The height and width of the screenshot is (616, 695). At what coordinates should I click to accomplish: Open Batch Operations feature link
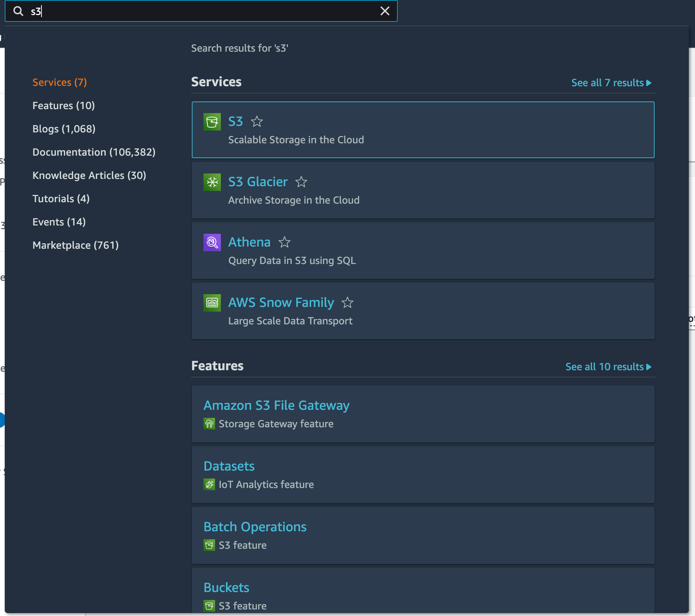tap(255, 527)
